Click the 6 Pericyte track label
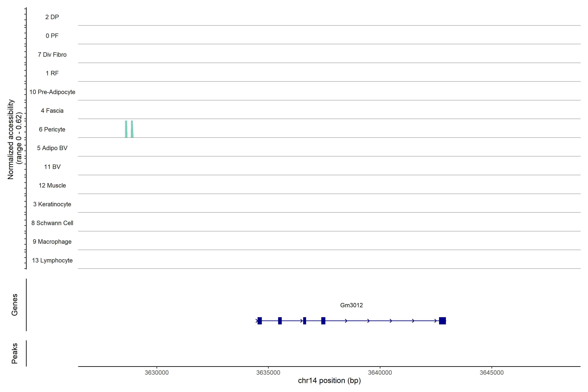Viewport: 588px width, 392px height. (x=52, y=130)
